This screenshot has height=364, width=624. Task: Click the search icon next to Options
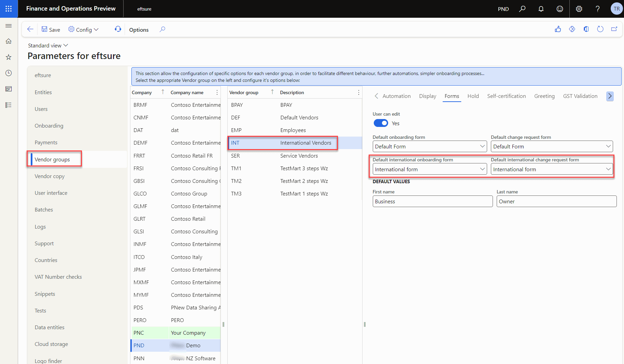162,29
